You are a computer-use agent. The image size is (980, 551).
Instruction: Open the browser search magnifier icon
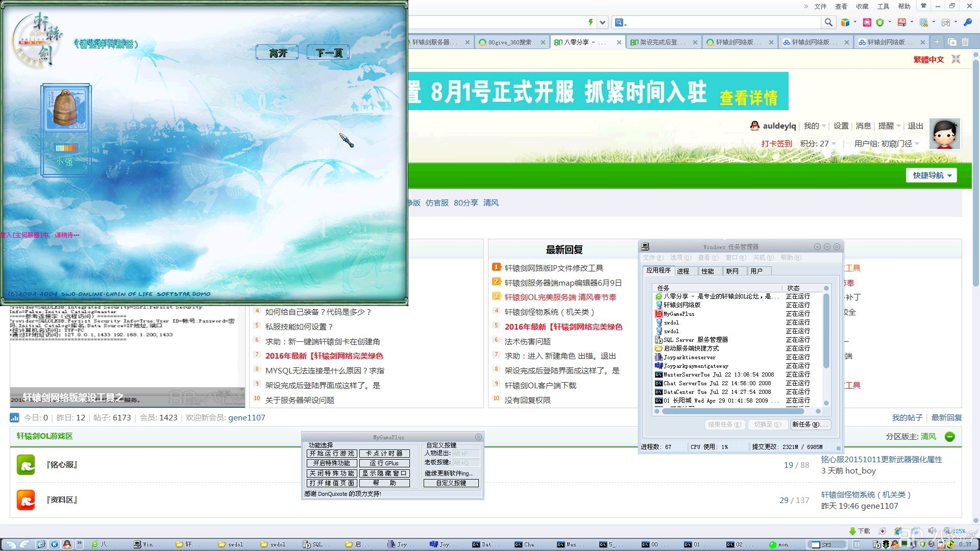pyautogui.click(x=828, y=22)
